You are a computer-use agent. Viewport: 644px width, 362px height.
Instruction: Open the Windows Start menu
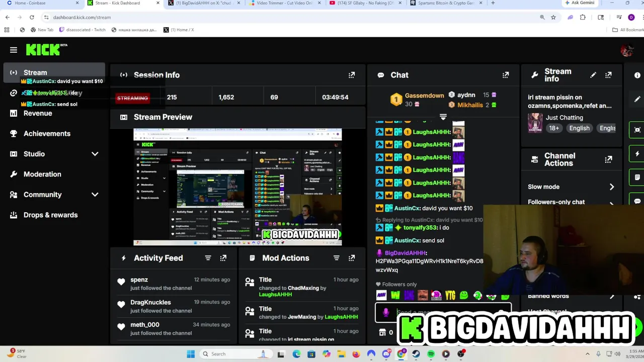(191, 354)
